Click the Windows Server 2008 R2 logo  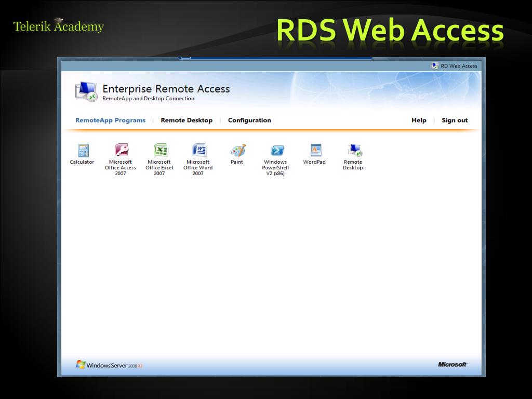[109, 365]
